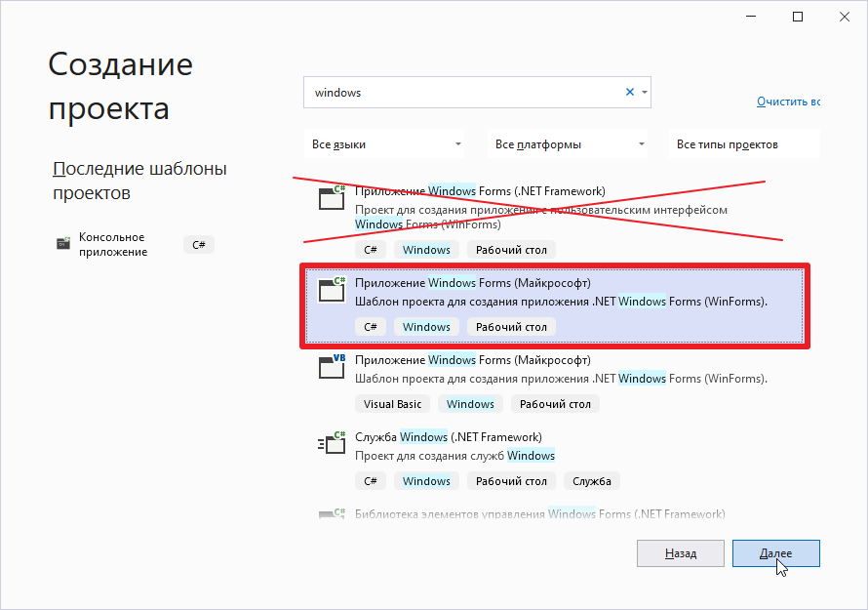Maximize the project creation window
The image size is (868, 610).
pyautogui.click(x=798, y=18)
